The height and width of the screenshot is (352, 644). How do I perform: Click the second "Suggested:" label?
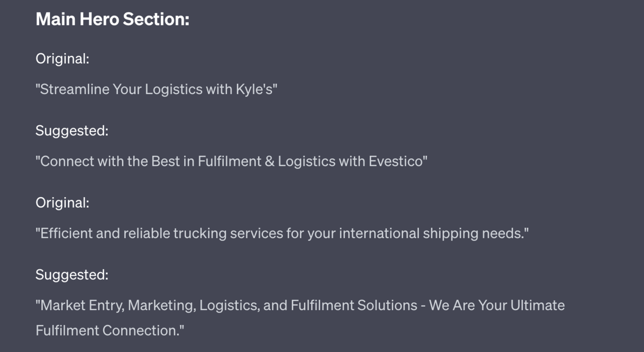click(72, 274)
